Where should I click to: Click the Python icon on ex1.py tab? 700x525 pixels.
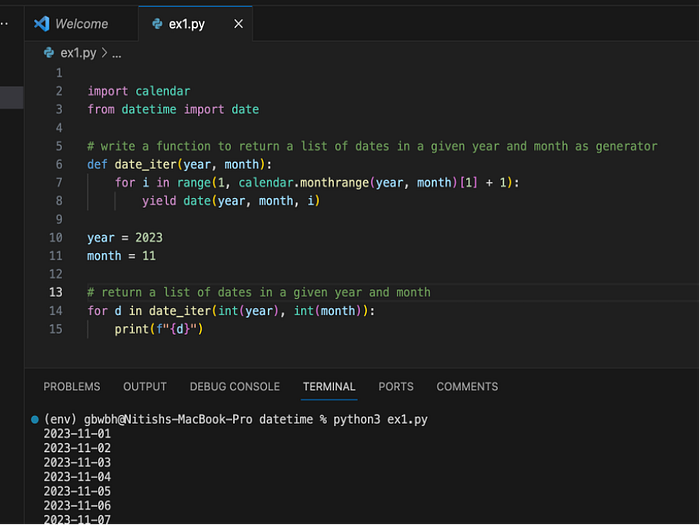157,24
